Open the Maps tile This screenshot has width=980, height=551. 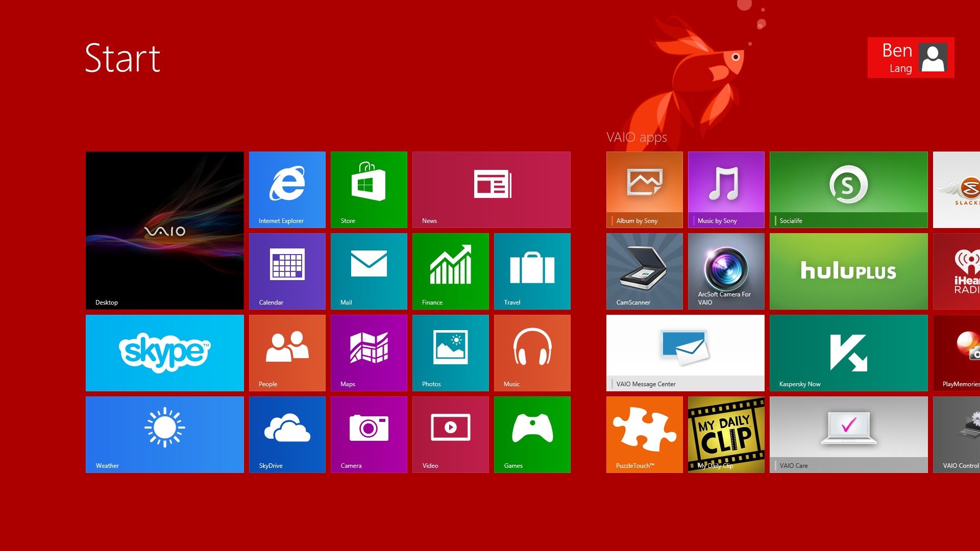coord(369,353)
